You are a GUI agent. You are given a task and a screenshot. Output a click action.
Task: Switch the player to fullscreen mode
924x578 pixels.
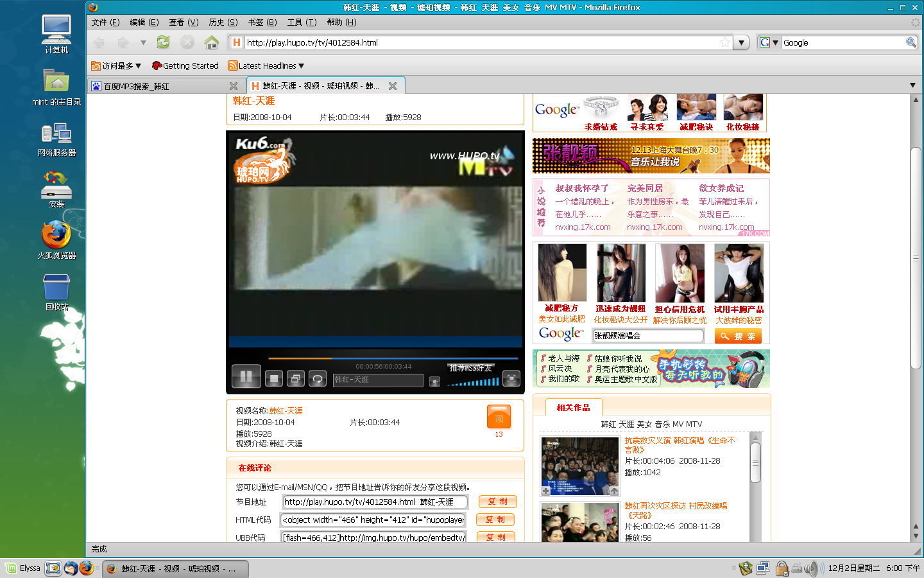pyautogui.click(x=511, y=379)
